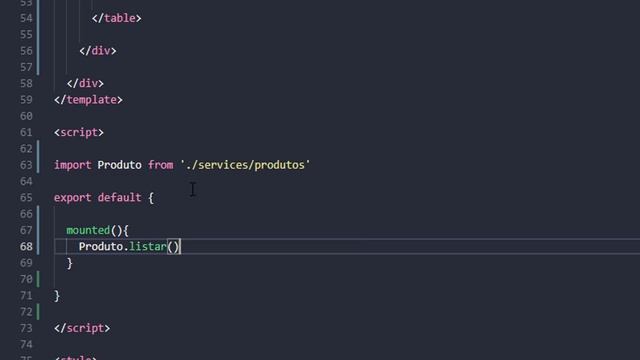This screenshot has width=640, height=360.
Task: Click line number 65 in the gutter
Action: tap(26, 198)
